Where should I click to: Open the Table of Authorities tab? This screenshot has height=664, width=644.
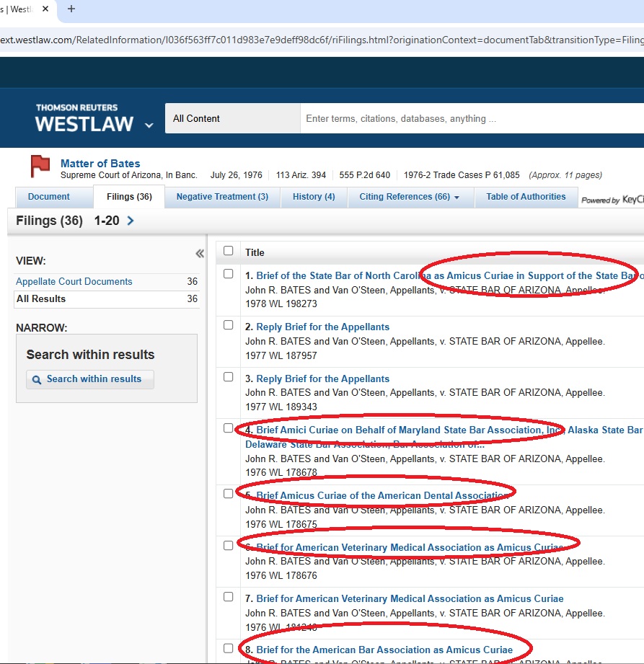click(526, 197)
